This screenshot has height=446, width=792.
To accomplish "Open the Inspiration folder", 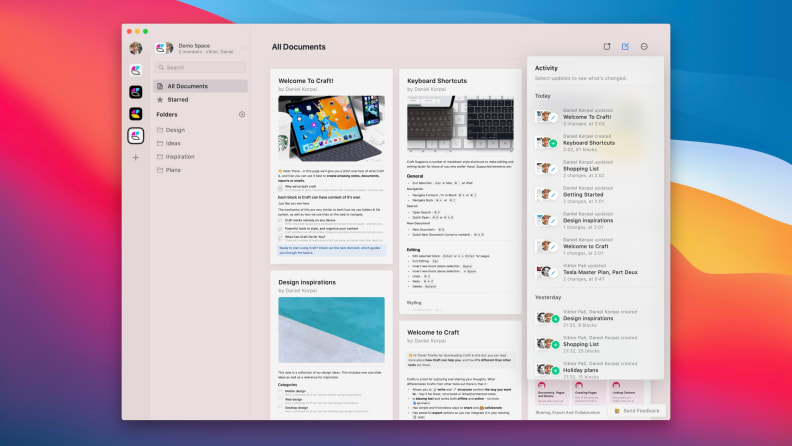I will 180,157.
